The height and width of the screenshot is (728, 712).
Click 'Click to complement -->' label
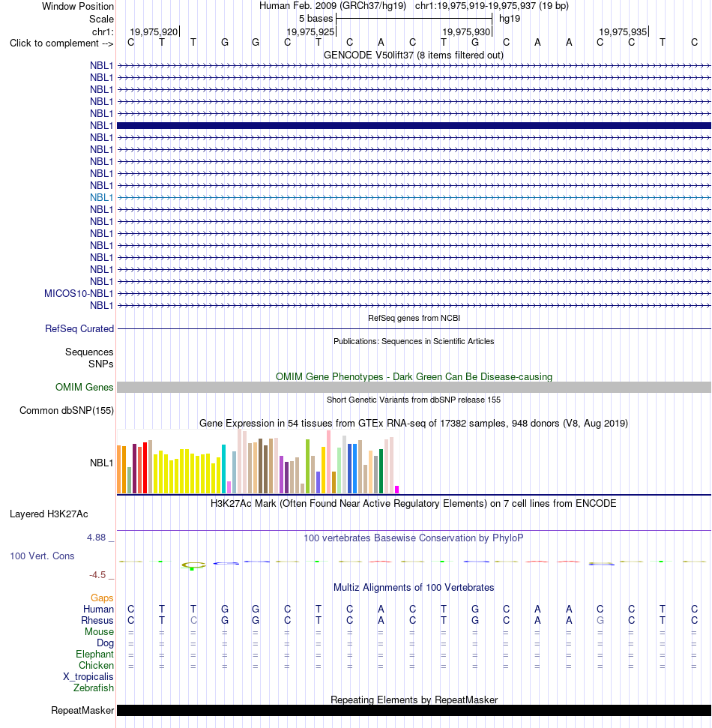pos(61,43)
